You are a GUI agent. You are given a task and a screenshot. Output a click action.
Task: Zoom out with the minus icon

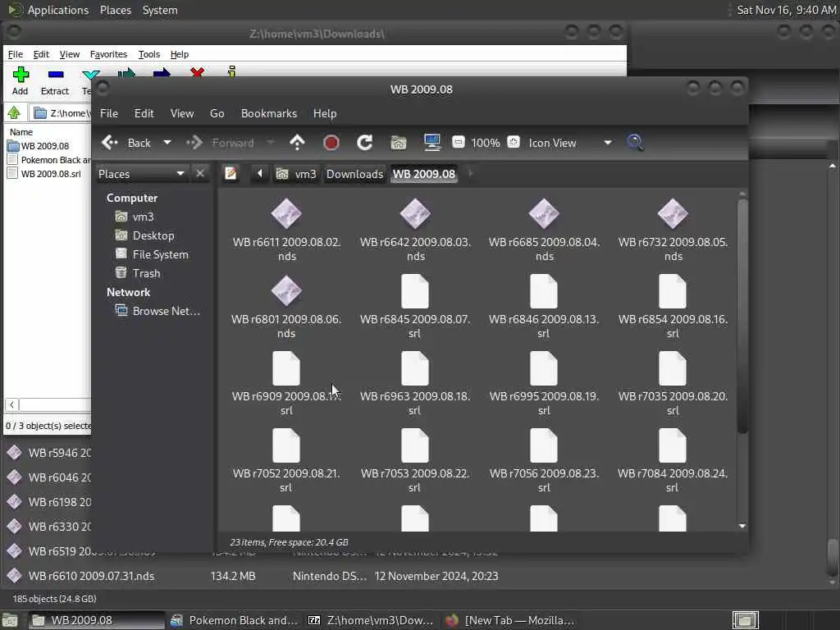coord(458,142)
